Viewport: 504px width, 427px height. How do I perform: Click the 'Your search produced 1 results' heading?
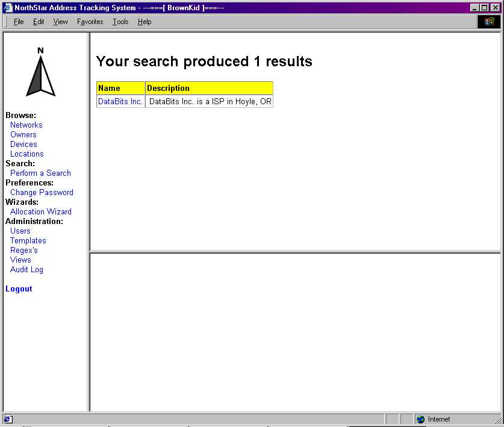coord(204,61)
